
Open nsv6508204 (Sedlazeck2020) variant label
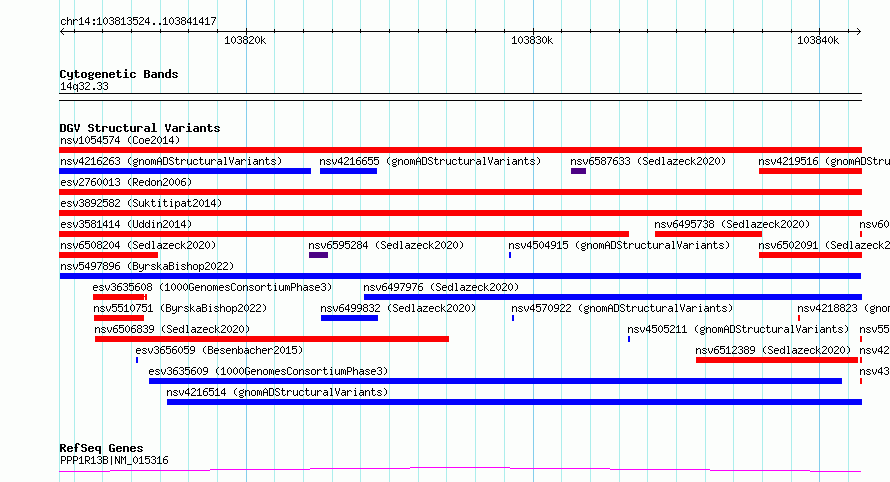pos(138,245)
